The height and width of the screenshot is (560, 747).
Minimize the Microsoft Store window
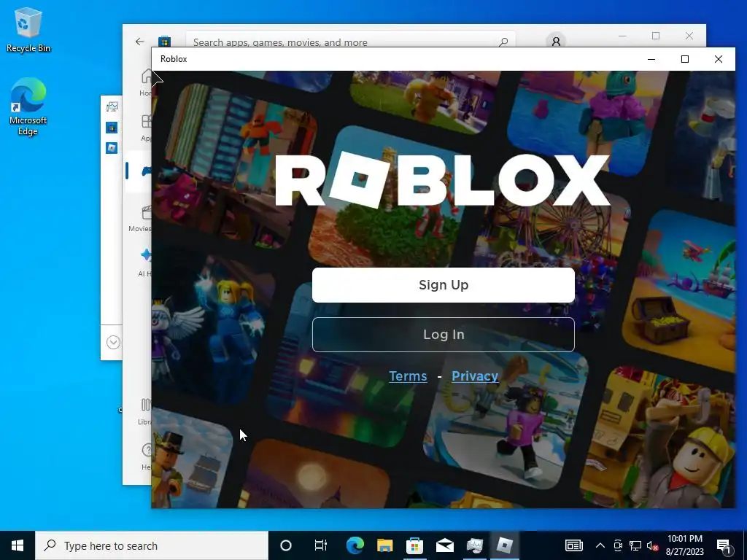point(622,36)
